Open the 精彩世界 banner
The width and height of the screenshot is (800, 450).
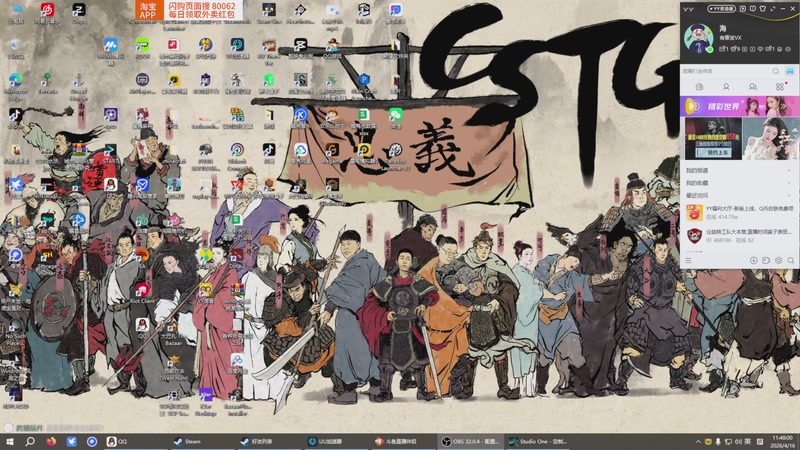click(740, 106)
